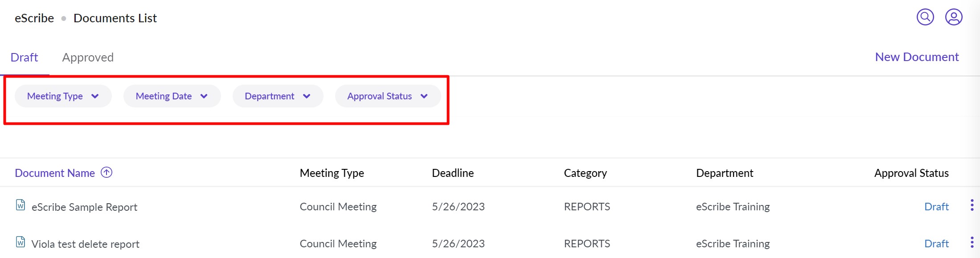Open the user profile icon
This screenshot has height=258, width=980.
coord(954,17)
